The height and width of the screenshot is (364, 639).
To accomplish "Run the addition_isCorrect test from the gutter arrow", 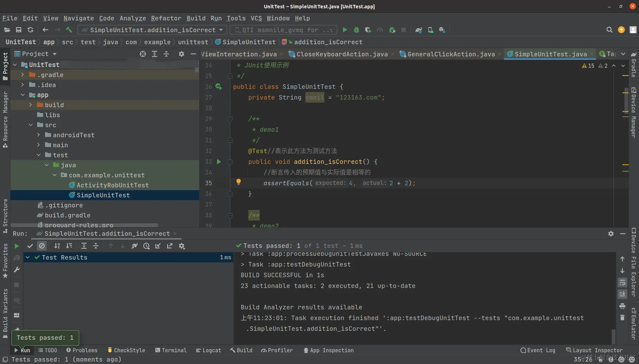I will tap(219, 161).
